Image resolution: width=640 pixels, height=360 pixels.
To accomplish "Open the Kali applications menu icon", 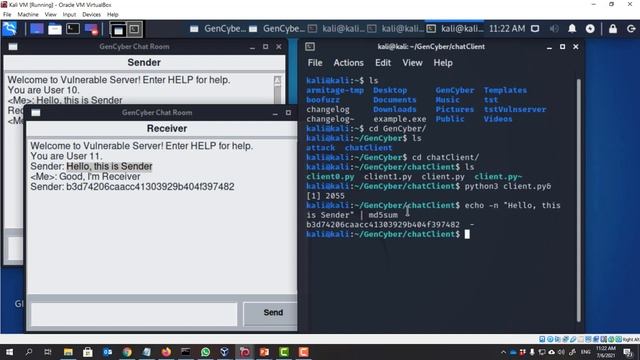I will coord(10,29).
